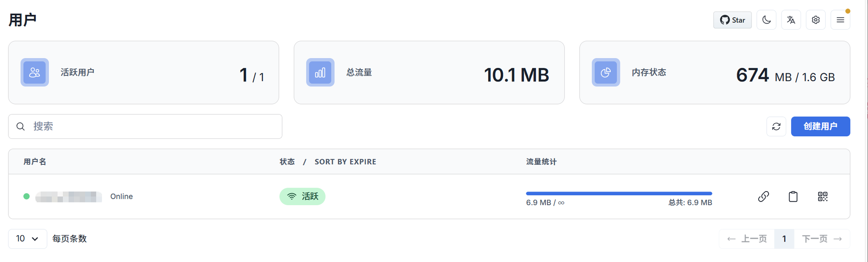Click the 总流量 card label

359,73
